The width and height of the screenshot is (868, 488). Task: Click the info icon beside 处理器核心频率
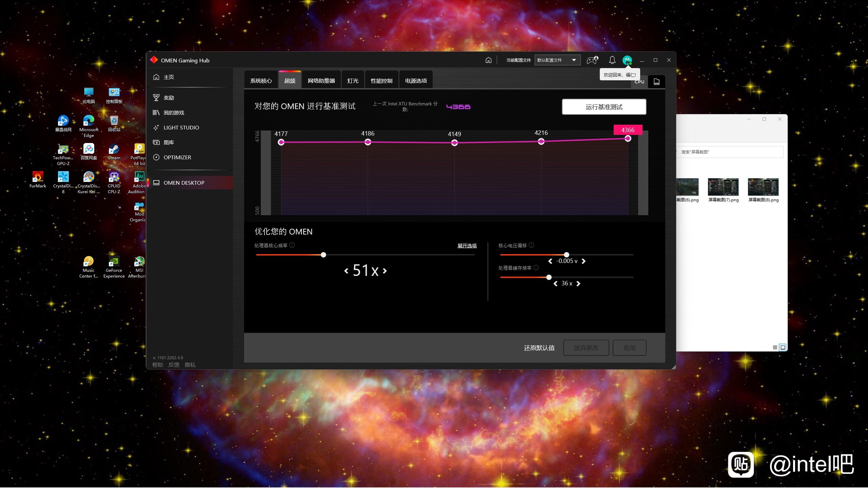click(x=292, y=245)
